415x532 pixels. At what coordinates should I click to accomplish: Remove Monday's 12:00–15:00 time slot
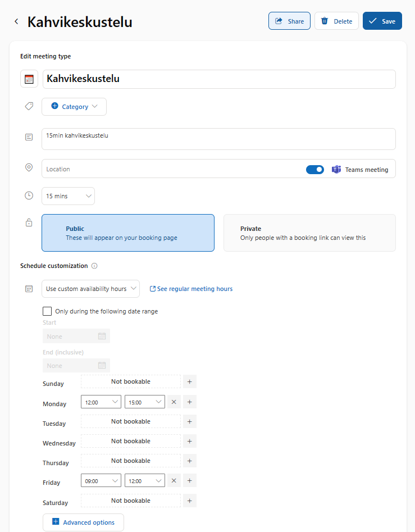[x=174, y=402]
